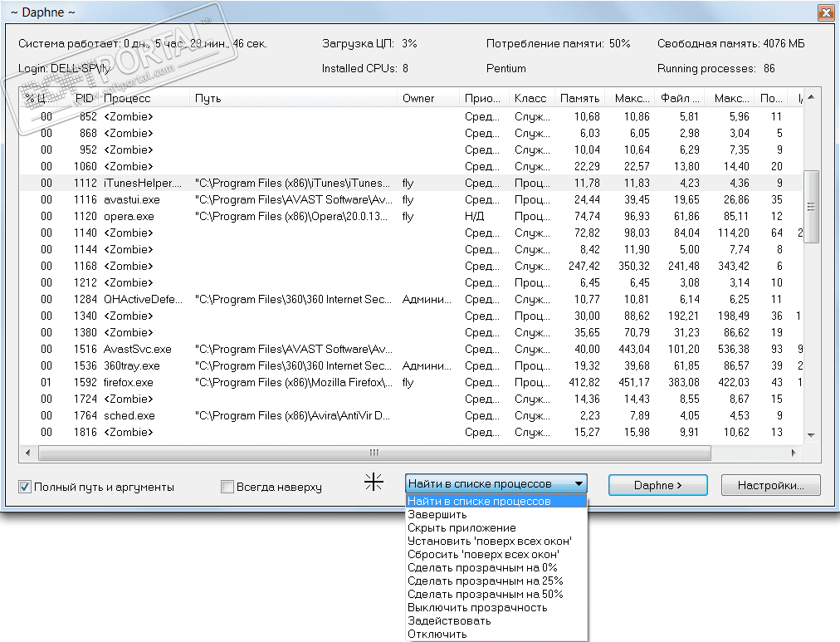This screenshot has width=840, height=642.
Task: Select 'Выключить прозрачность' option
Action: click(496, 608)
